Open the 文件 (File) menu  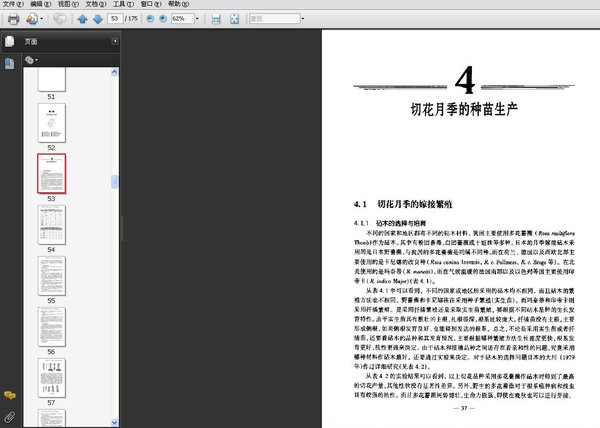point(13,4)
